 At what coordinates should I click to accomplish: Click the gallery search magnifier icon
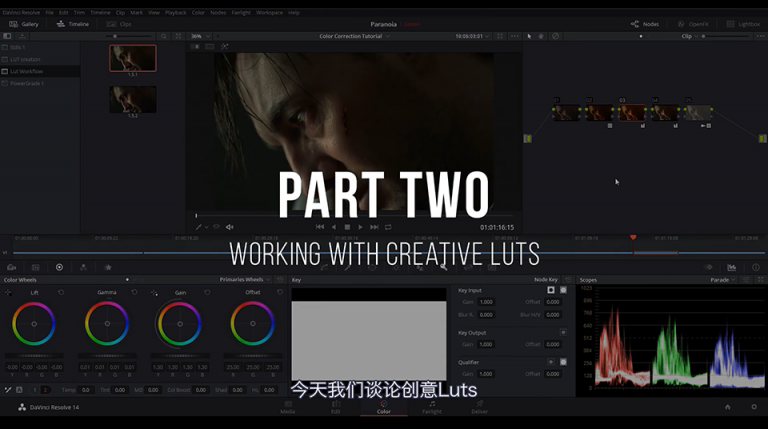click(164, 36)
